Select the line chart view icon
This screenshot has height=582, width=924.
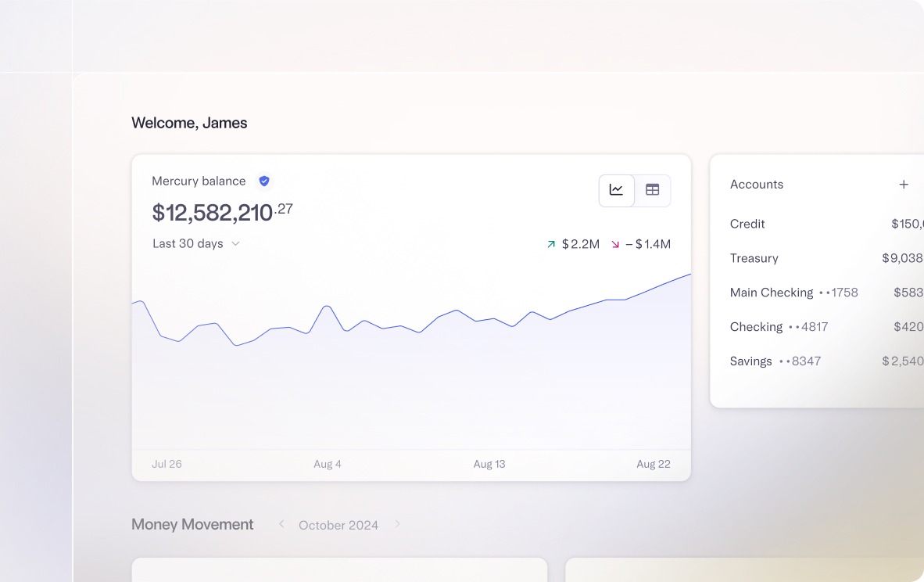616,190
